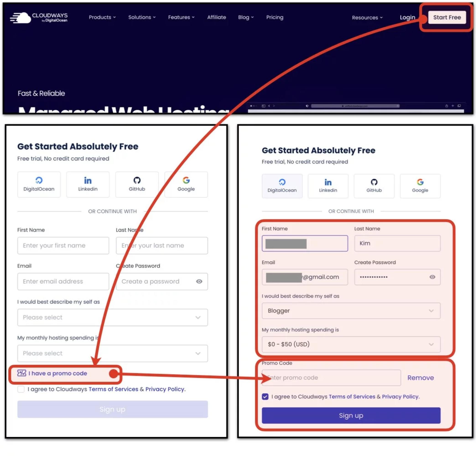Open the Features menu
The height and width of the screenshot is (456, 476).
tap(181, 17)
